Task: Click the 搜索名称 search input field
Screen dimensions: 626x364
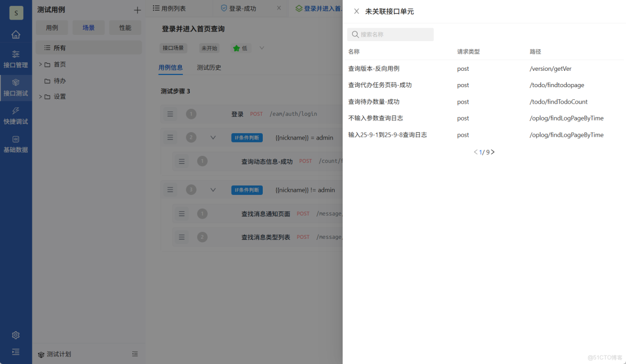Action: click(390, 34)
